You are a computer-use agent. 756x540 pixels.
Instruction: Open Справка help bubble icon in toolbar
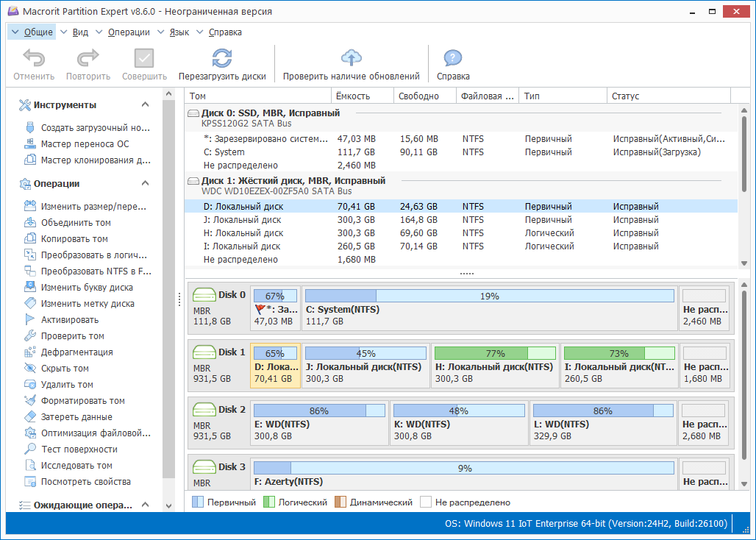point(453,58)
